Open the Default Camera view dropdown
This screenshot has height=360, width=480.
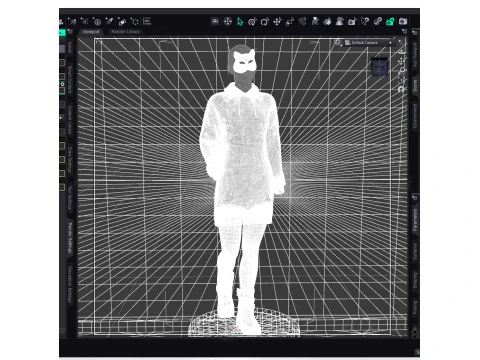369,43
